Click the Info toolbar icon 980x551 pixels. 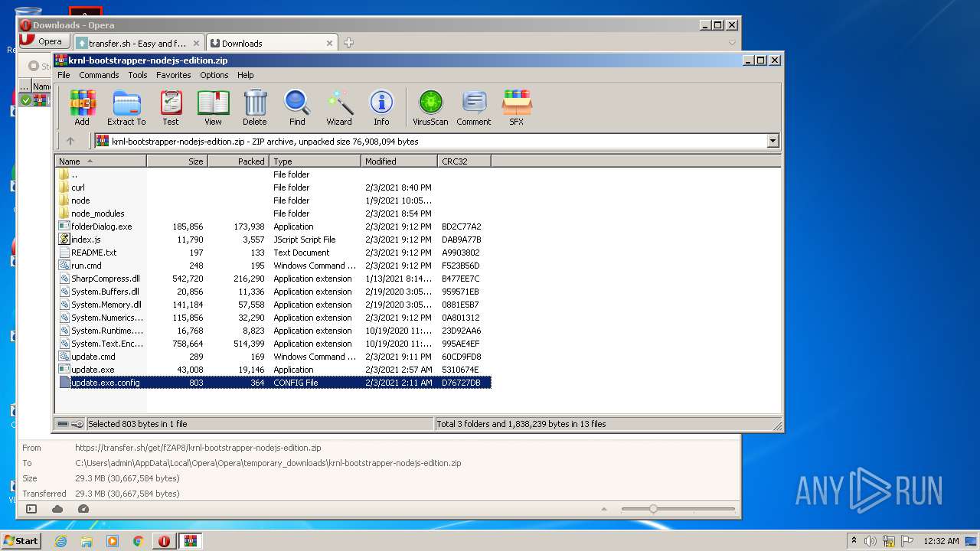pyautogui.click(x=381, y=108)
